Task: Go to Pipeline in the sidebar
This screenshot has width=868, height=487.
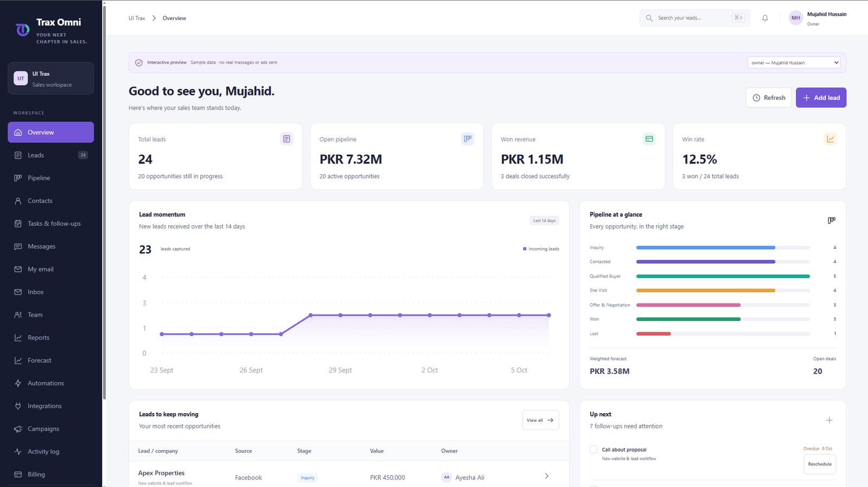Action: tap(51, 178)
